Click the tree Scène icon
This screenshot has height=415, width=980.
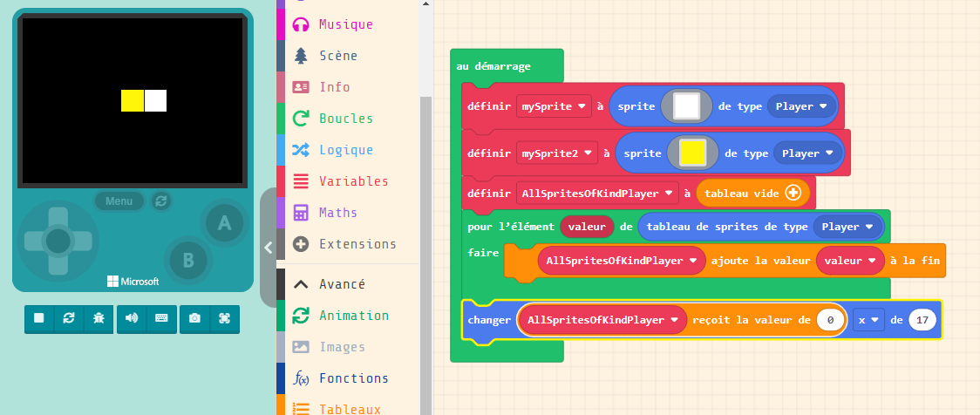301,56
